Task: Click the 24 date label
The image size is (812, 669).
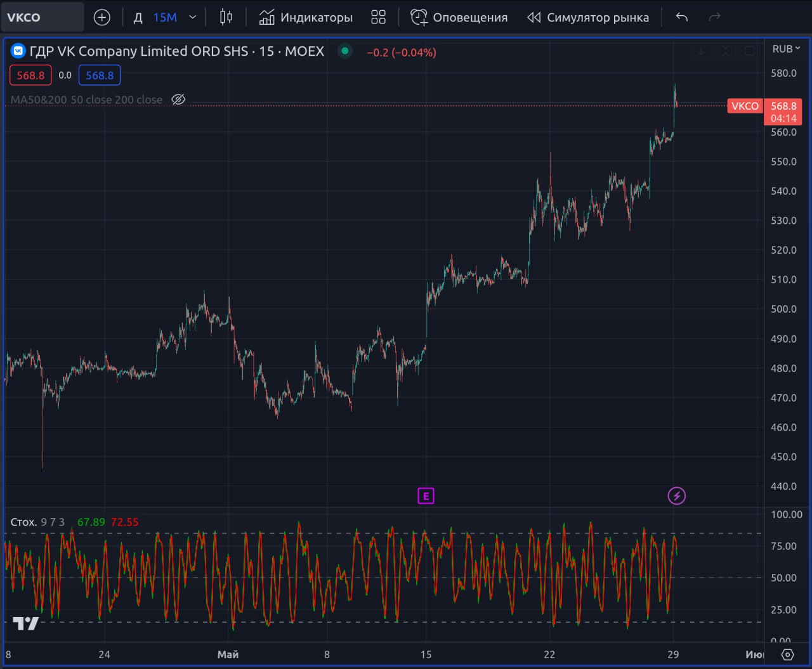Action: [104, 654]
